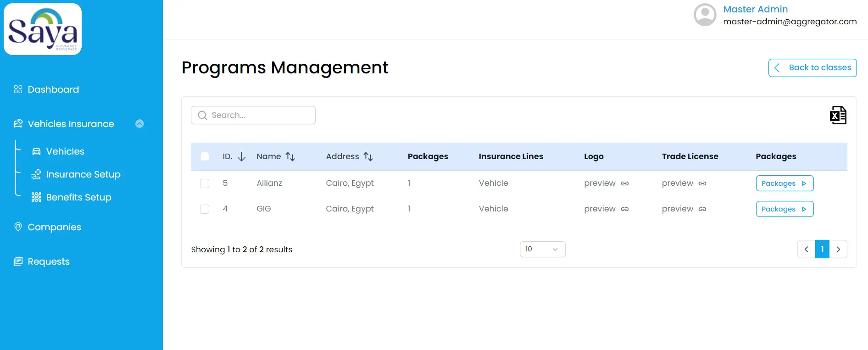Click the Master Admin name
The image size is (868, 350).
pyautogui.click(x=756, y=9)
